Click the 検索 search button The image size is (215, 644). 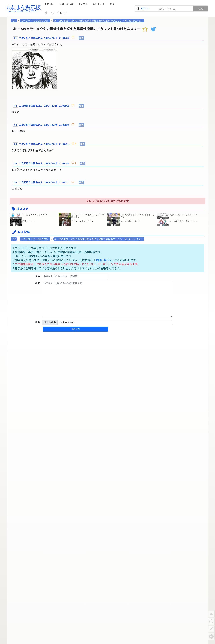click(x=201, y=9)
